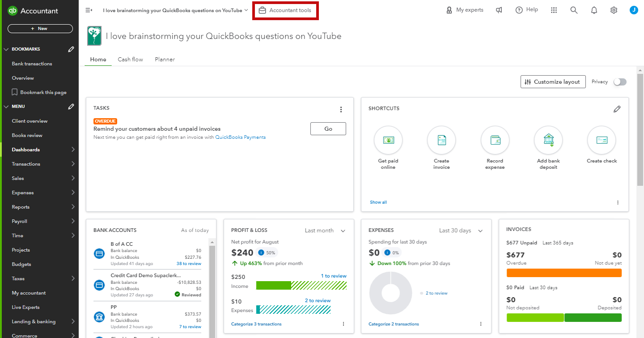The image size is (644, 338).
Task: Click Show all shortcuts link
Action: point(378,202)
